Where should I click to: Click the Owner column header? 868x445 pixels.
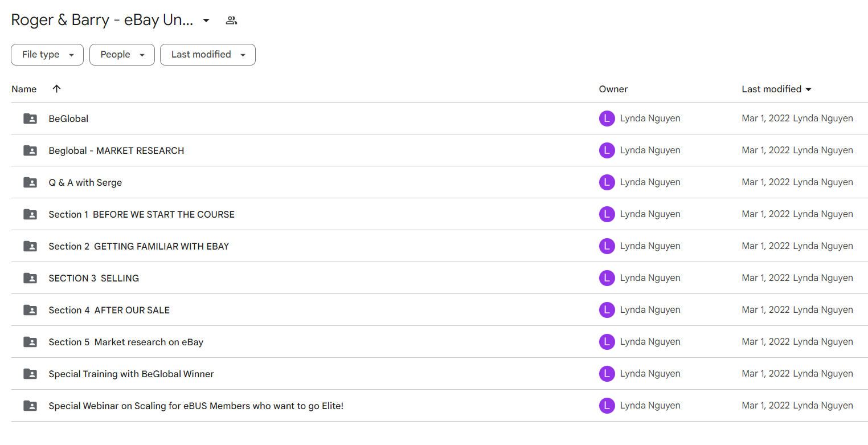point(613,89)
